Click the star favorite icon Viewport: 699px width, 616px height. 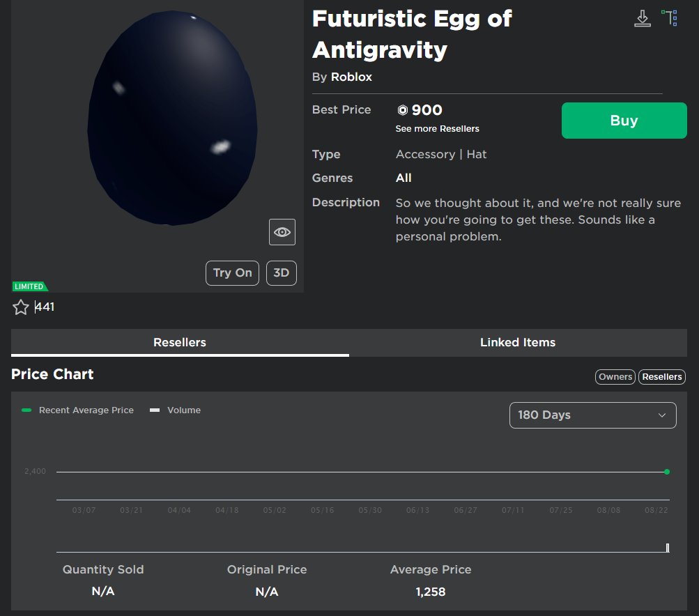[x=20, y=307]
